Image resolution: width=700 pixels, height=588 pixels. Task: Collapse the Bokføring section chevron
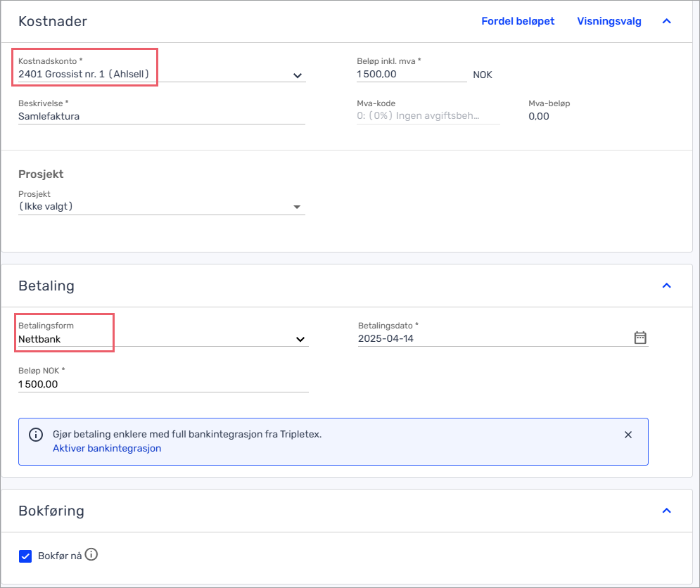[666, 511]
